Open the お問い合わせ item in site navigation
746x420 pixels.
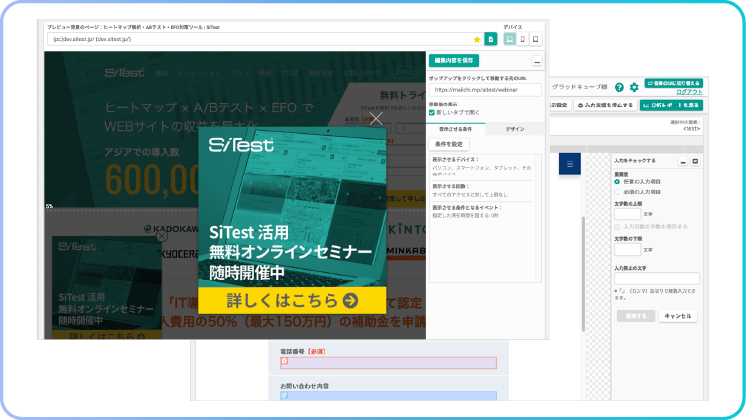(x=362, y=73)
